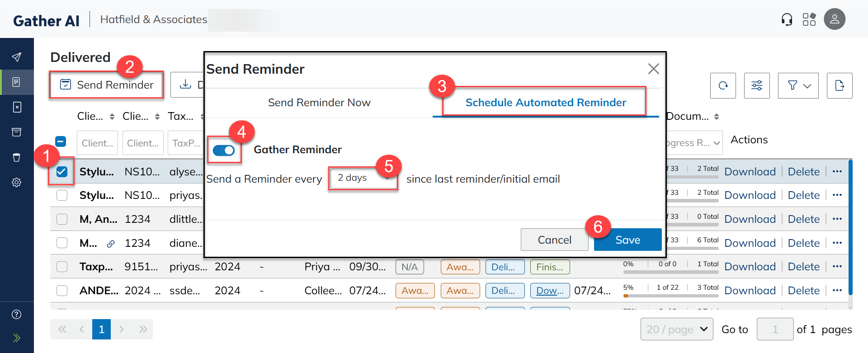Export the list via the file export icon
Screen dimensions: 868x353
tap(840, 85)
